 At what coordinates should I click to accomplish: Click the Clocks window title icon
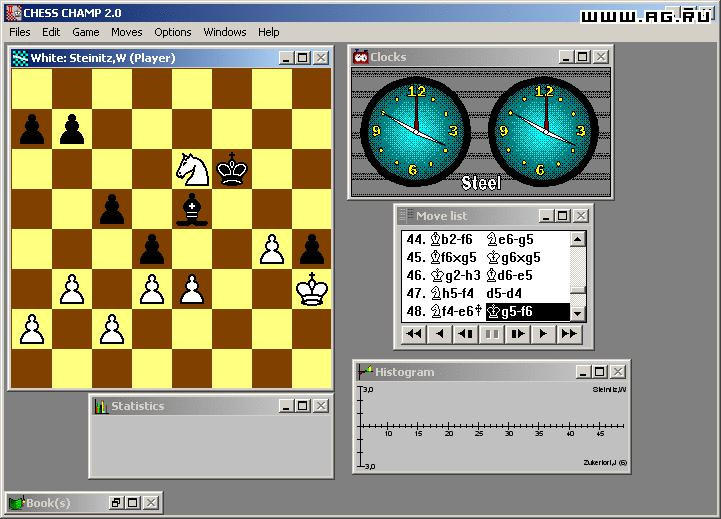(x=360, y=57)
